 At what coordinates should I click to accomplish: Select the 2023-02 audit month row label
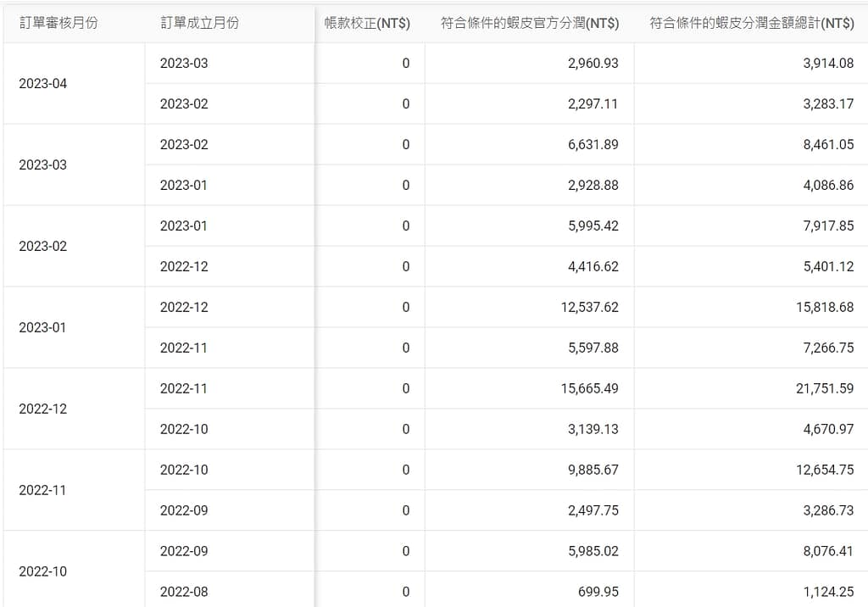click(x=42, y=246)
